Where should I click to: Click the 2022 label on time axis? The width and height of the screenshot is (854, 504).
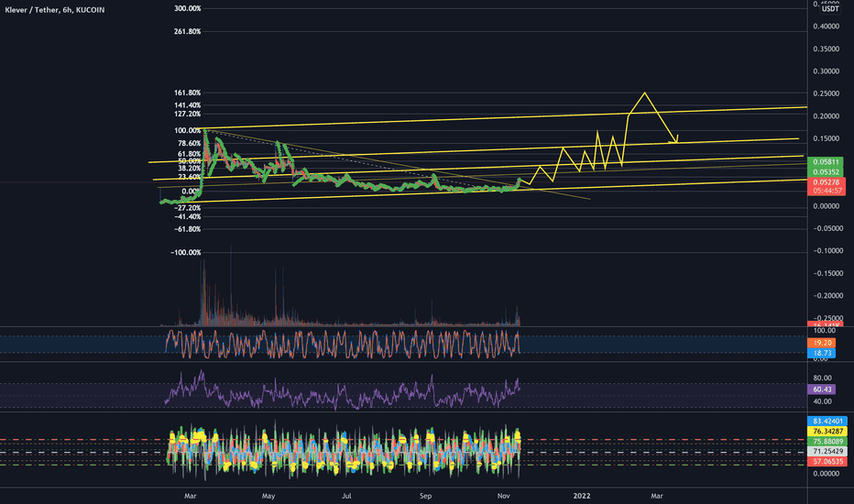pyautogui.click(x=582, y=496)
